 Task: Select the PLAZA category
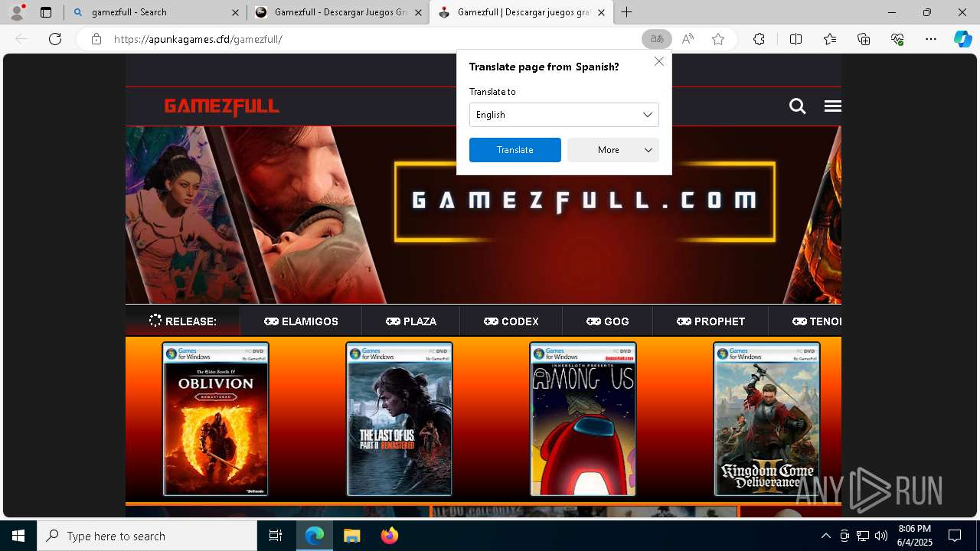(411, 321)
